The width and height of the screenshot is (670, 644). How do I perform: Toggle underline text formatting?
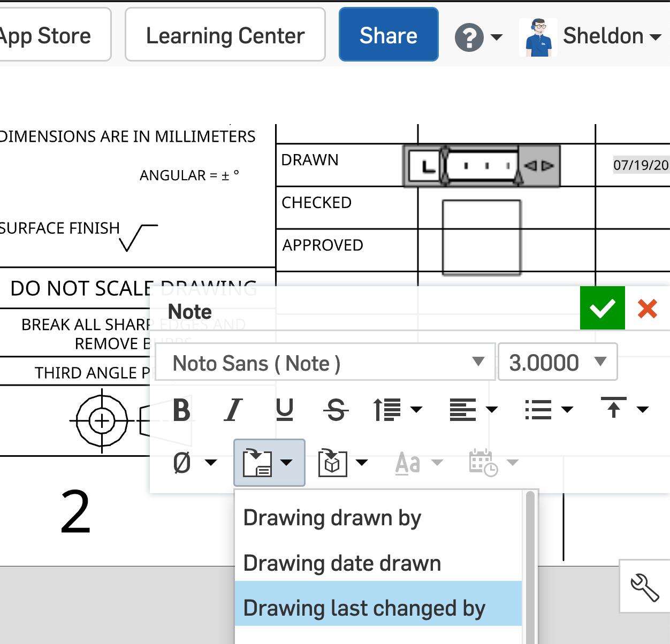pos(284,410)
